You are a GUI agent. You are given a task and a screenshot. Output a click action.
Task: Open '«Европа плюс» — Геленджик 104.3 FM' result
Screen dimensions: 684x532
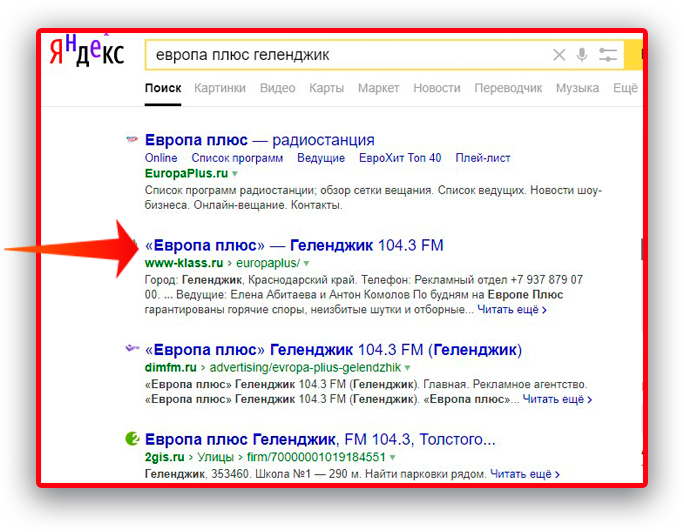pos(294,245)
